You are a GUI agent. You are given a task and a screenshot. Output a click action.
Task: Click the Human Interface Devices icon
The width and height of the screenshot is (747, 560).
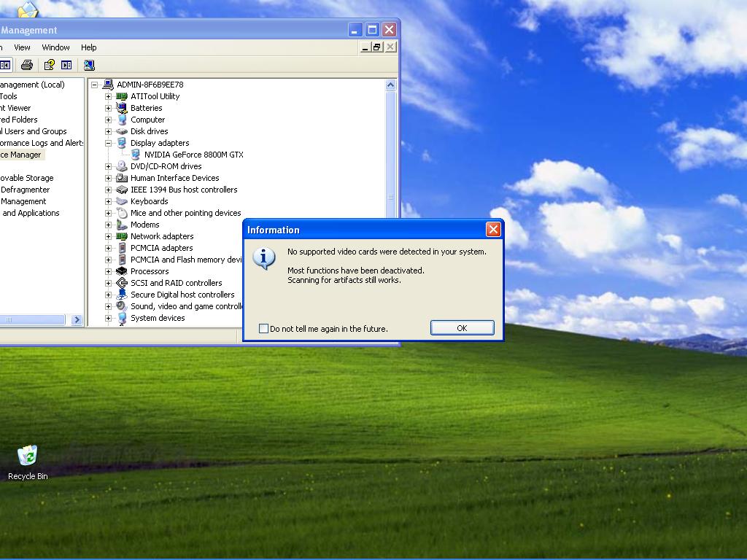coord(122,178)
